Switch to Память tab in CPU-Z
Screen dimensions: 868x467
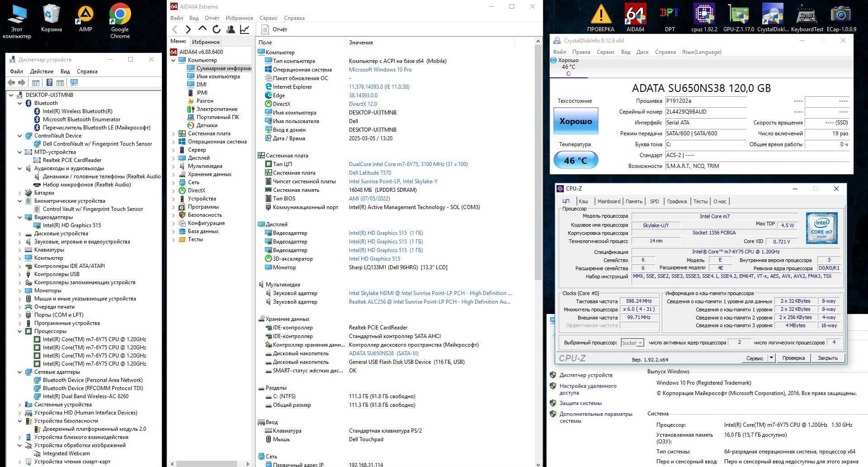pos(634,201)
